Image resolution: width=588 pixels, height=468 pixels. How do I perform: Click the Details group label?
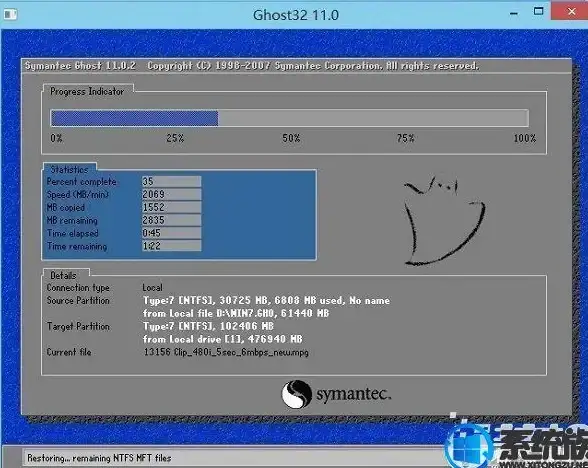(x=63, y=275)
